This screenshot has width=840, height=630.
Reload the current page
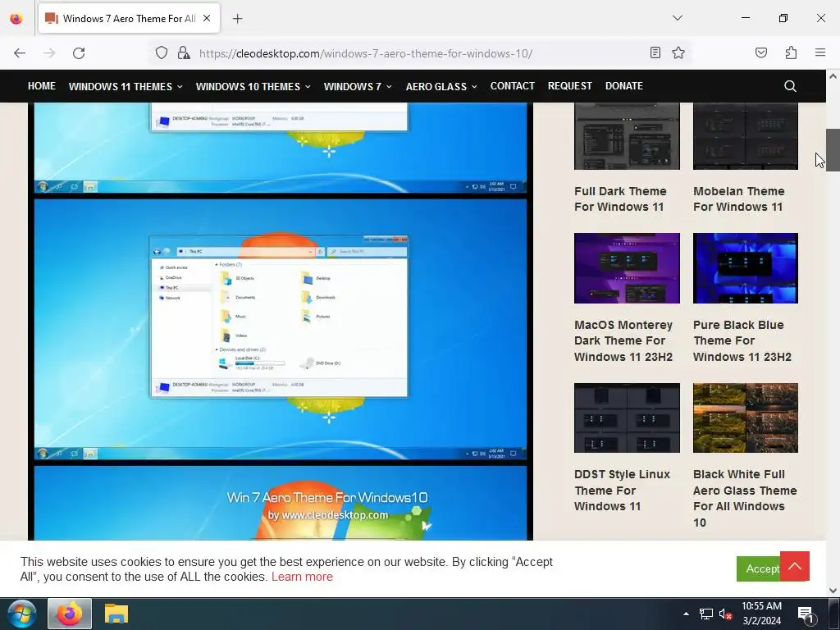coord(79,53)
